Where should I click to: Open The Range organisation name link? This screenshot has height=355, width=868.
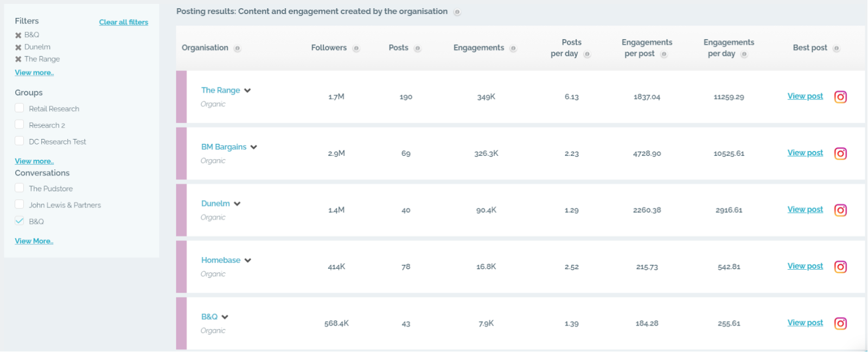pyautogui.click(x=220, y=90)
